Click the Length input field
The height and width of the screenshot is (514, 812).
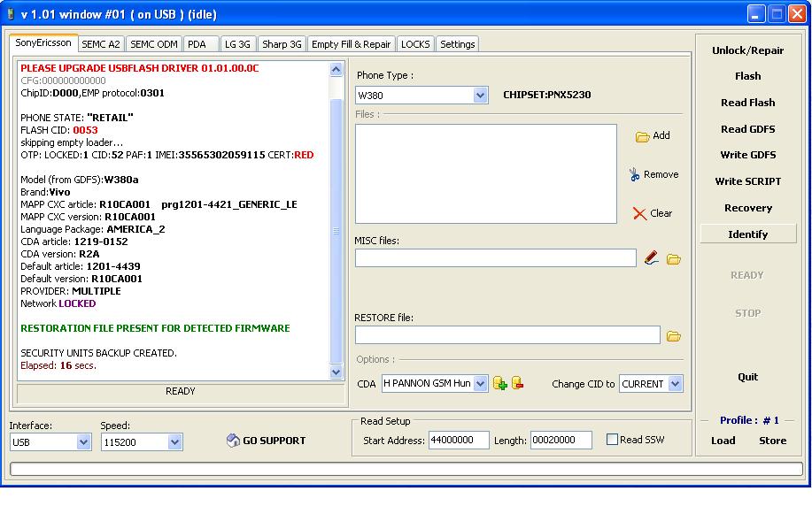[561, 440]
